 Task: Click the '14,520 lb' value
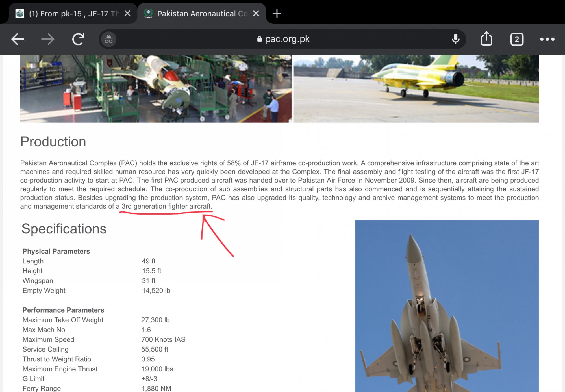(156, 291)
